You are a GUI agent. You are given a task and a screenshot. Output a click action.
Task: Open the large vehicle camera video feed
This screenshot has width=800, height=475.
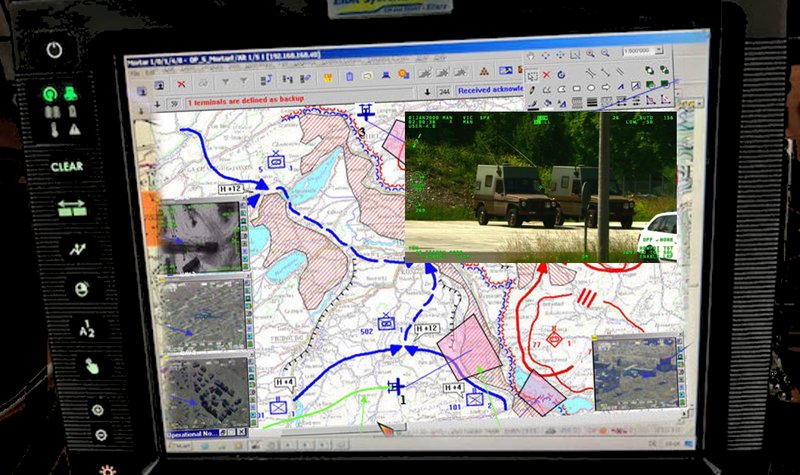point(541,187)
